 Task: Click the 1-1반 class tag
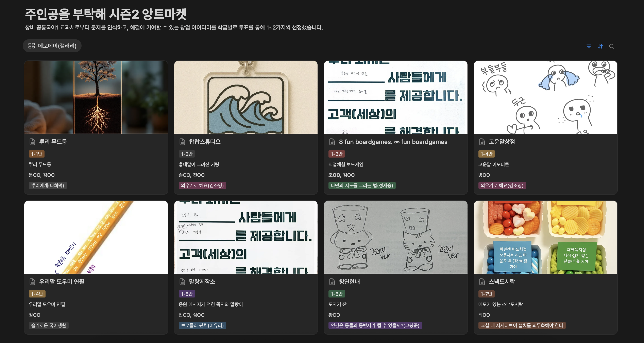[x=36, y=154]
